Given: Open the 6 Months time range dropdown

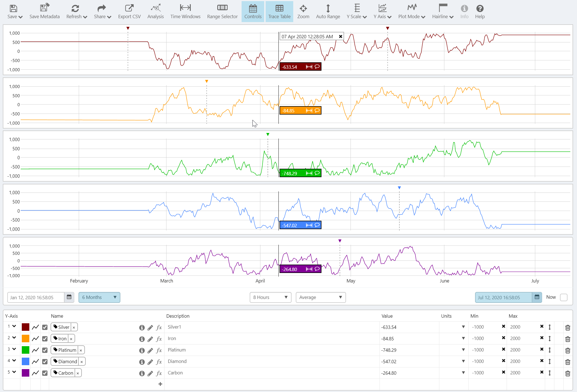Looking at the screenshot, I should click(x=99, y=297).
